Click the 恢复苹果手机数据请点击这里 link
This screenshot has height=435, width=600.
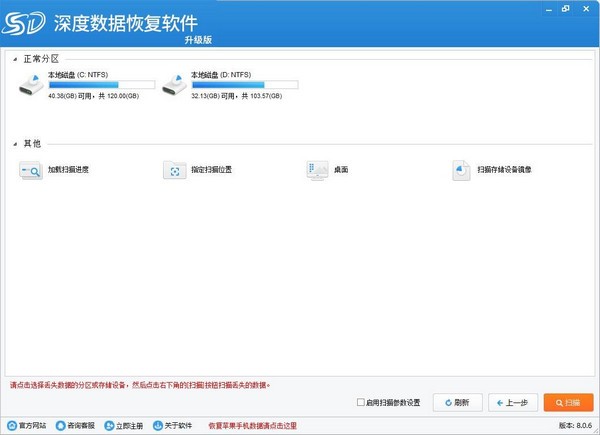pos(253,425)
